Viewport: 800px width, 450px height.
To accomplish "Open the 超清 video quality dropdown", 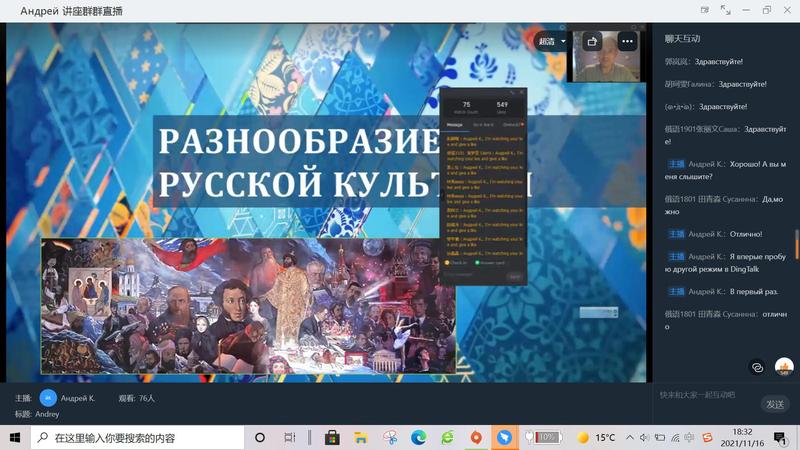I will click(552, 41).
